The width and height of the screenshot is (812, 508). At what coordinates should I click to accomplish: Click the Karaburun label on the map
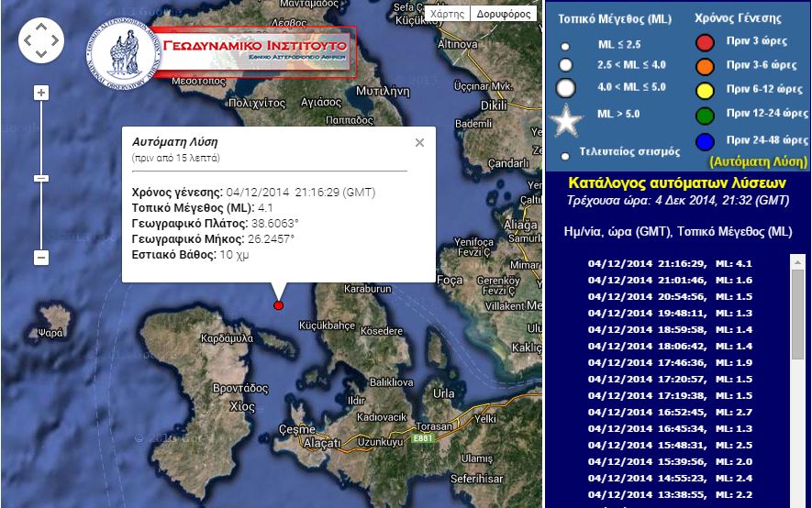pyautogui.click(x=368, y=289)
